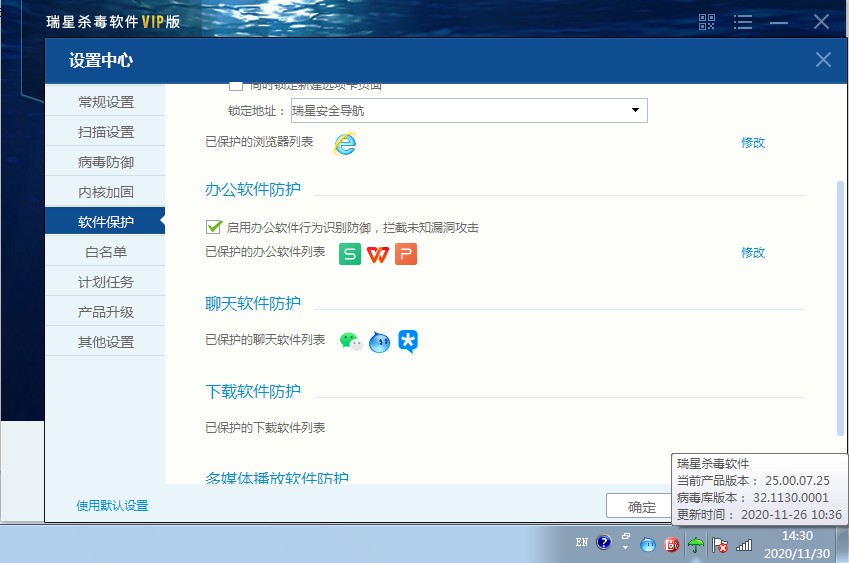Expand the 锁定地址 dropdown arrow
This screenshot has width=849, height=563.
(635, 110)
